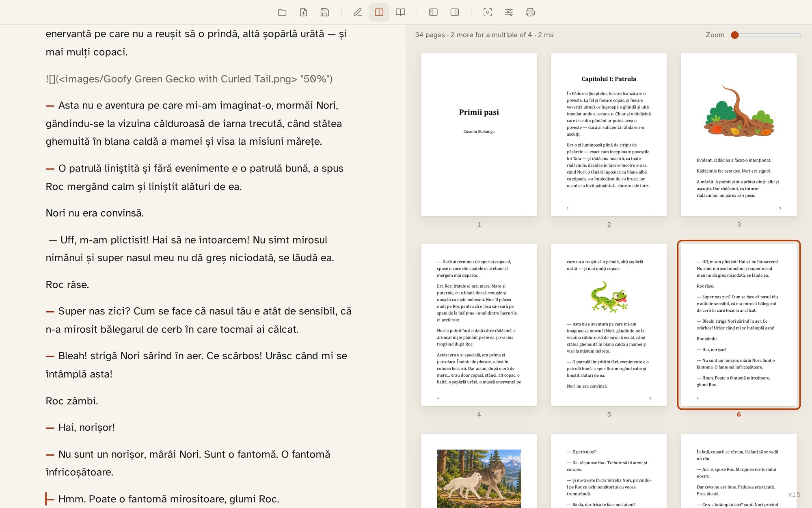The height and width of the screenshot is (508, 812).
Task: Open the settings sliders icon
Action: pos(509,12)
